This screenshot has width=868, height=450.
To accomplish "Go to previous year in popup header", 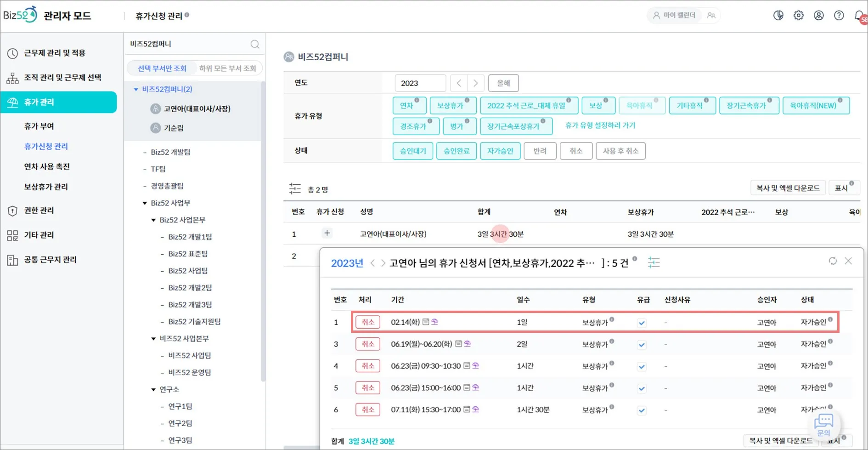I will pyautogui.click(x=372, y=263).
